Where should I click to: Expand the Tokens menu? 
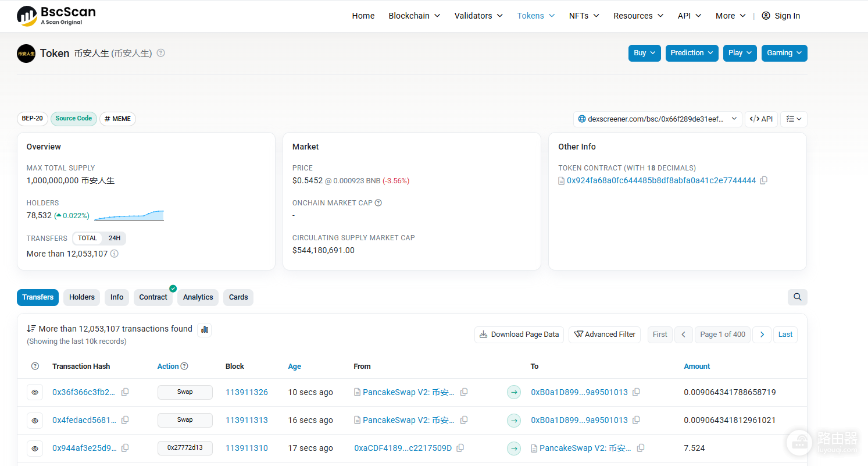click(x=536, y=16)
